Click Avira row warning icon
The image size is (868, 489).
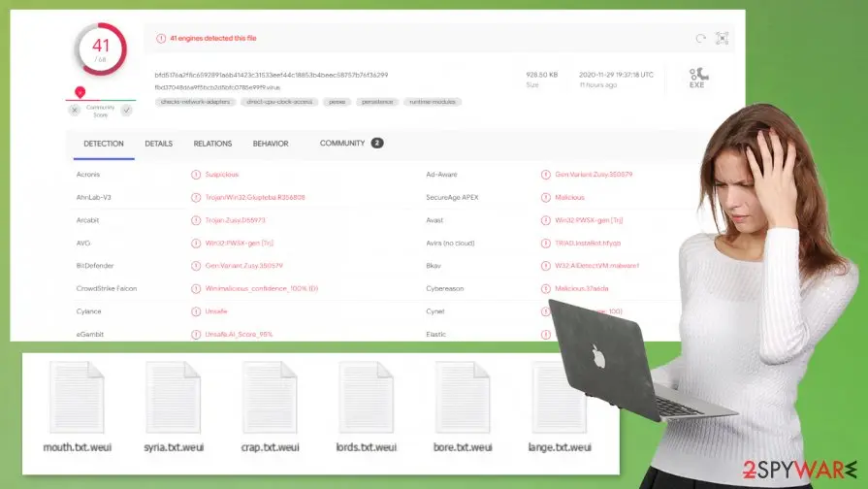tap(546, 244)
